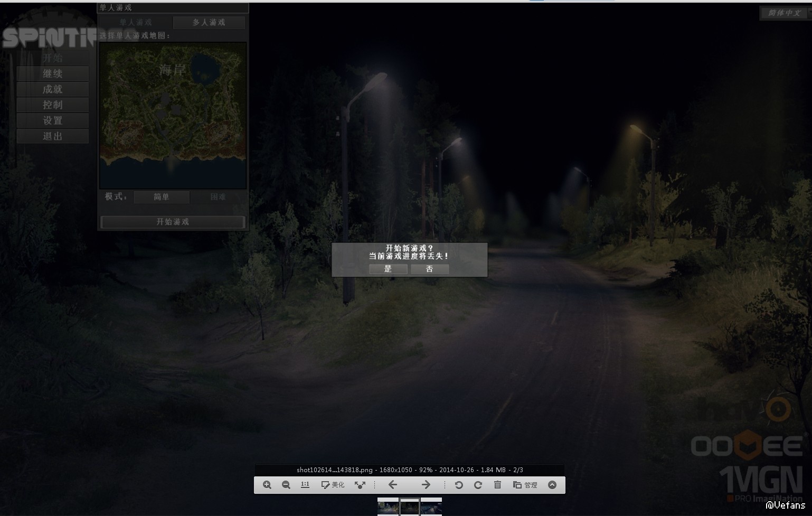Open 控制 controls menu

52,105
